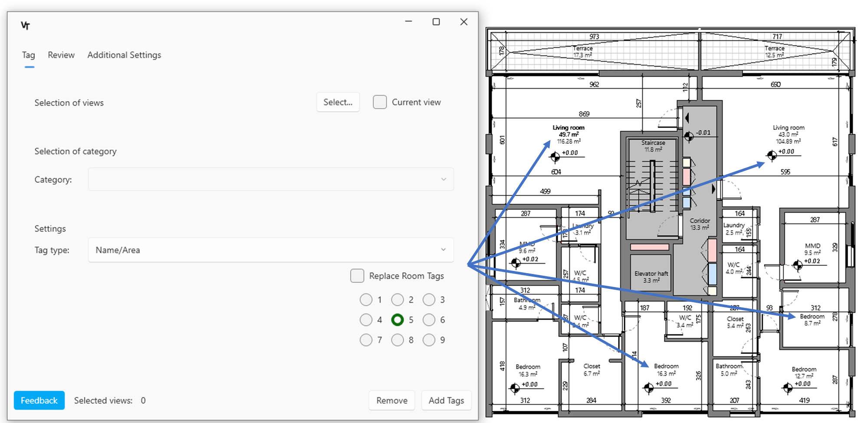Click the 'Selection of category' heading
868x423 pixels.
[x=76, y=152]
